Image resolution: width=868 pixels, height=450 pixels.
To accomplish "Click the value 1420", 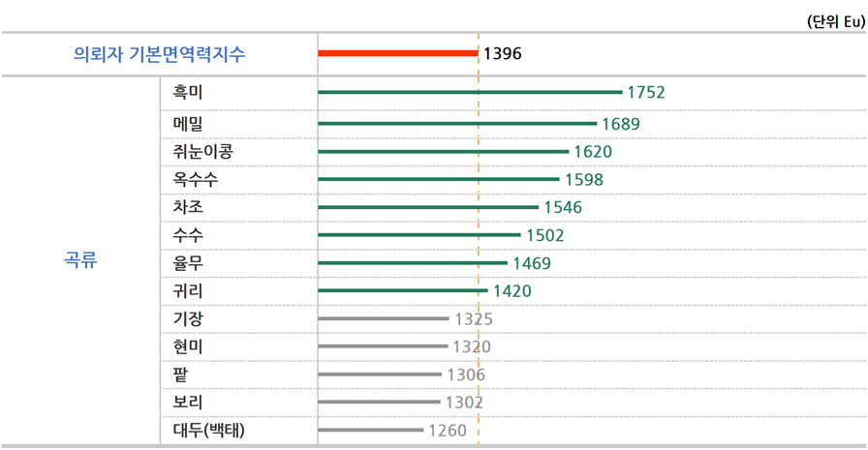I will coord(512,291).
